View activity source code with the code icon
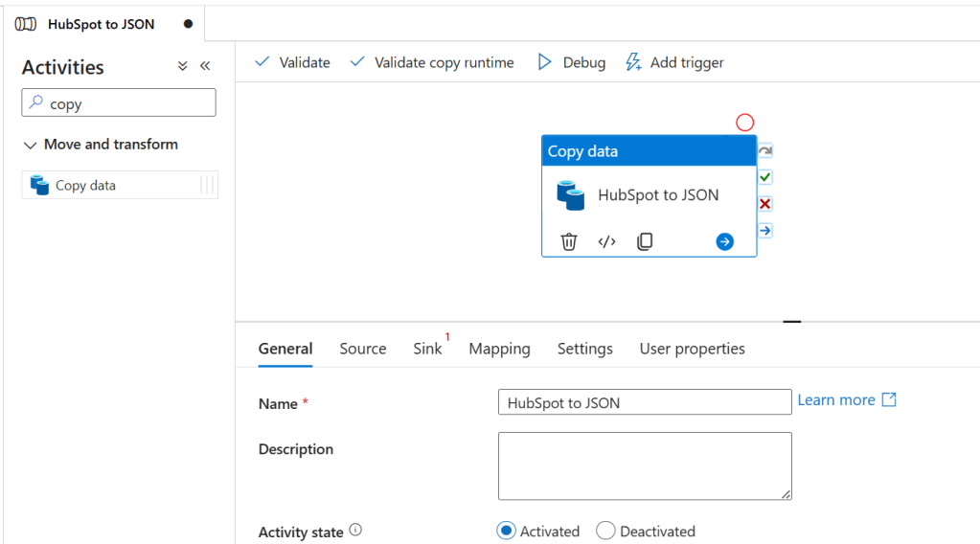 [606, 241]
